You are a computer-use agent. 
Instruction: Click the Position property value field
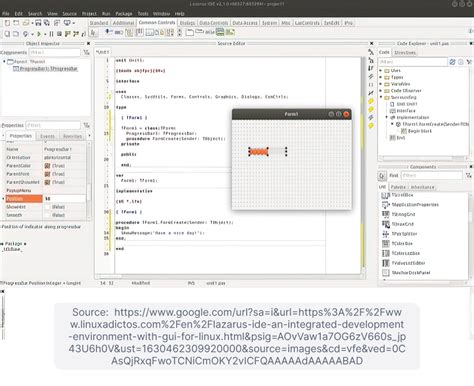(64, 199)
